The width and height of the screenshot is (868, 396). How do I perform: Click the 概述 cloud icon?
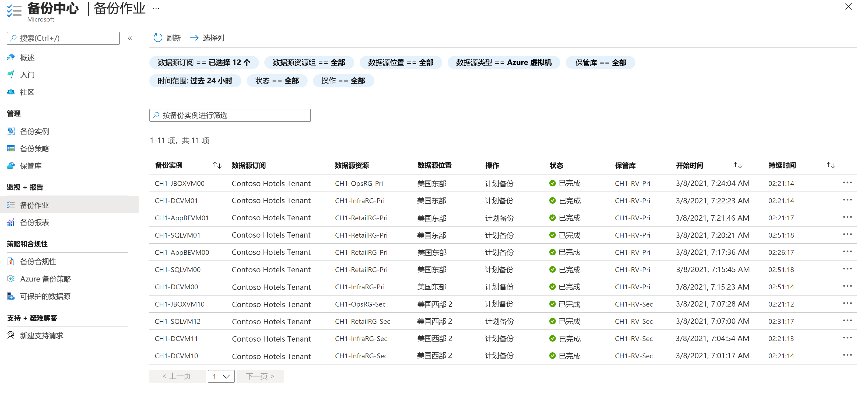[11, 57]
